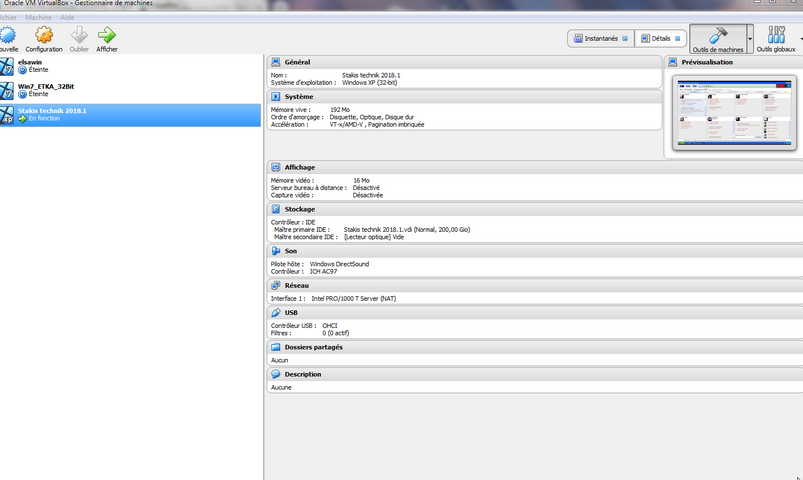
Task: Open the Réseau settings header link
Action: [297, 285]
